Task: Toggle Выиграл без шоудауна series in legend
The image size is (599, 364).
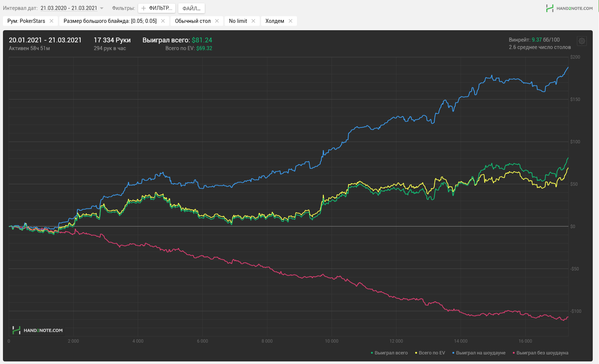Action: point(540,353)
